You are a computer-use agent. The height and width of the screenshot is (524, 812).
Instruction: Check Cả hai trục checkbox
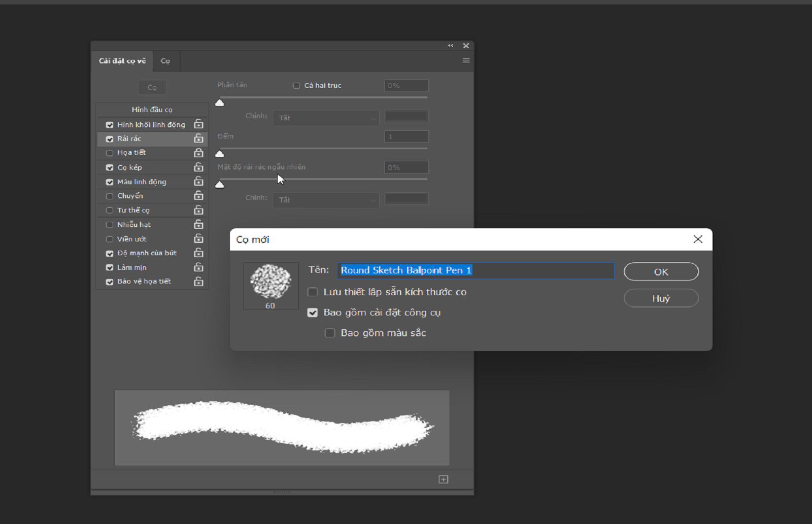point(296,86)
